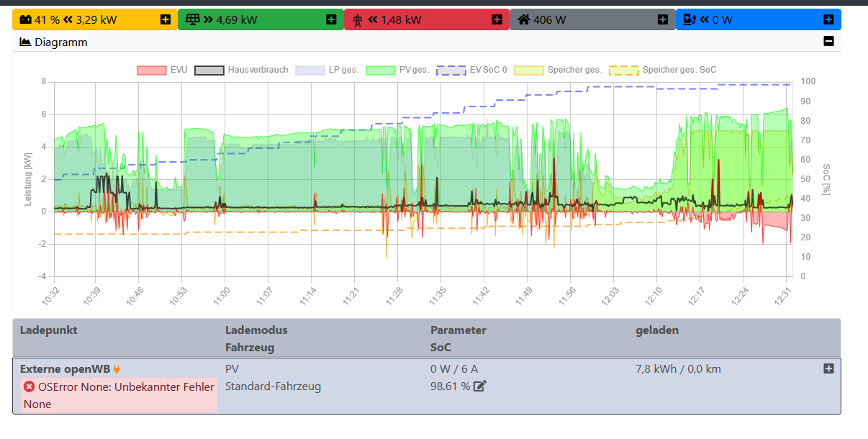The height and width of the screenshot is (439, 868).
Task: Expand the green PV card with plus
Action: (331, 19)
